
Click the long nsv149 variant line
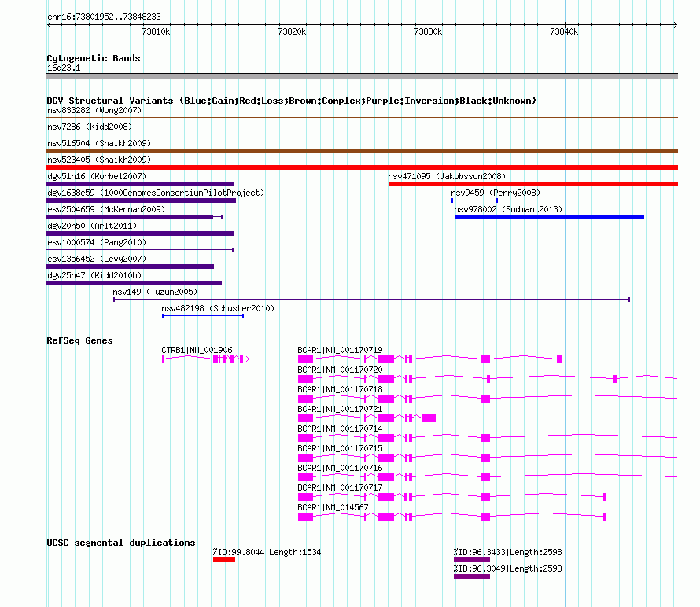(371, 300)
